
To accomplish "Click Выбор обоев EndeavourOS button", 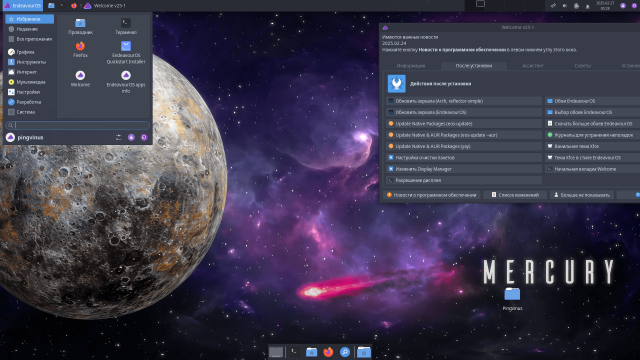I will pos(592,112).
